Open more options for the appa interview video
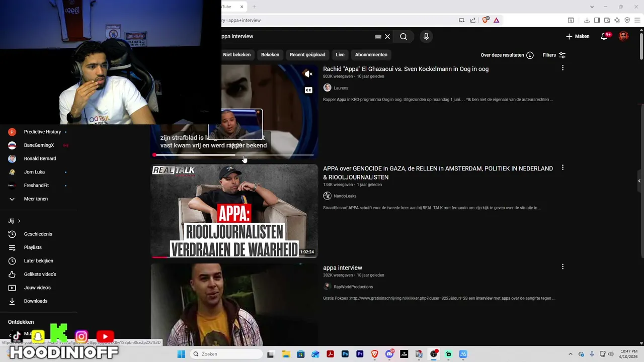The height and width of the screenshot is (362, 644). tap(562, 266)
